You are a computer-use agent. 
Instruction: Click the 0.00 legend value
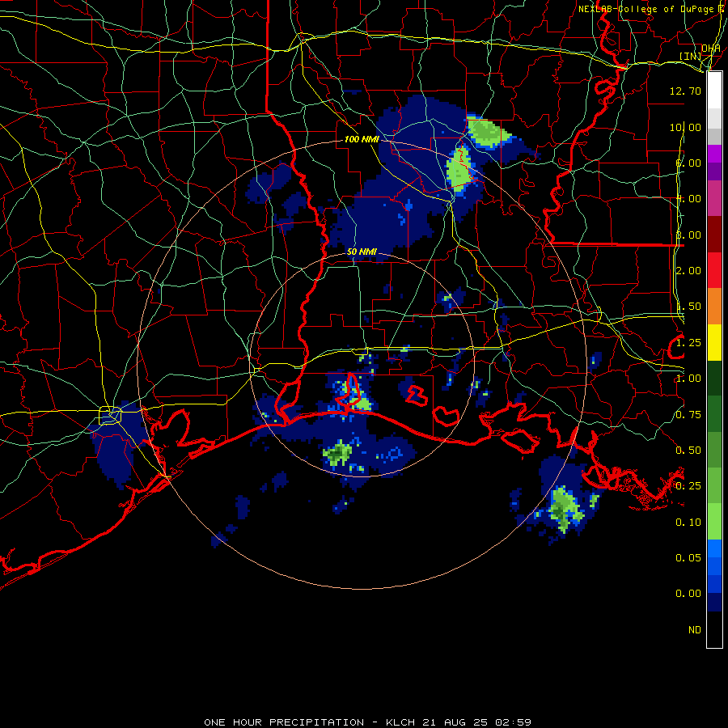(x=688, y=594)
